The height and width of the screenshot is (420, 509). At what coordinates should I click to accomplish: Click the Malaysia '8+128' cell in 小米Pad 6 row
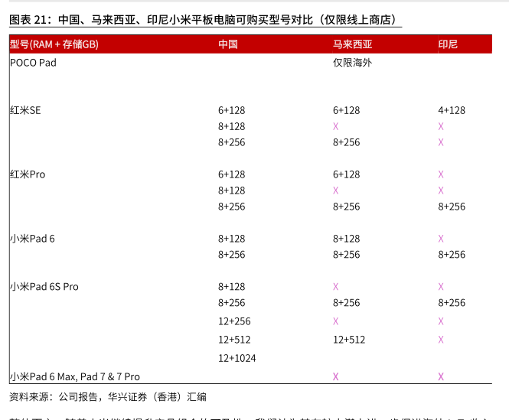coord(347,239)
